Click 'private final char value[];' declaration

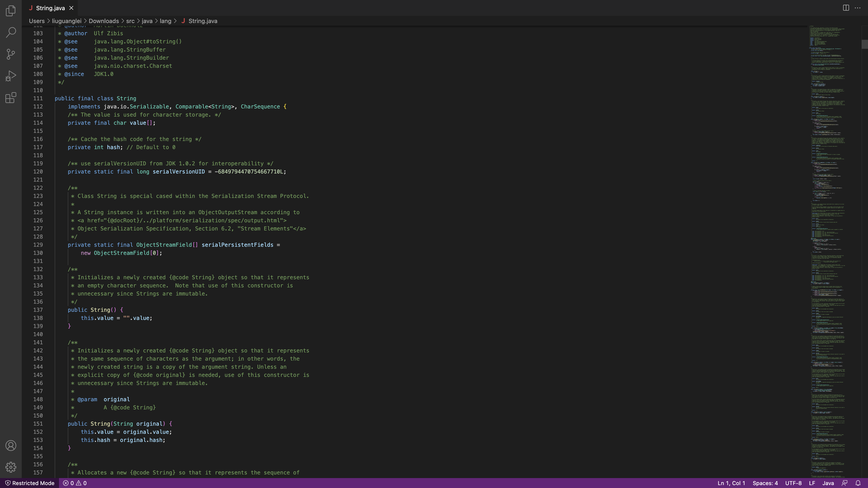tap(111, 123)
